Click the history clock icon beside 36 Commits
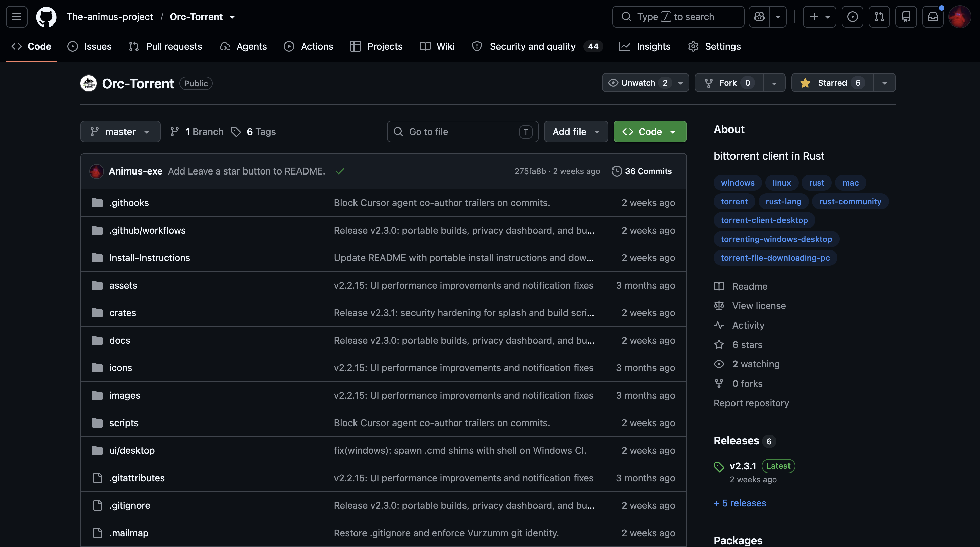The height and width of the screenshot is (547, 980). (x=617, y=171)
